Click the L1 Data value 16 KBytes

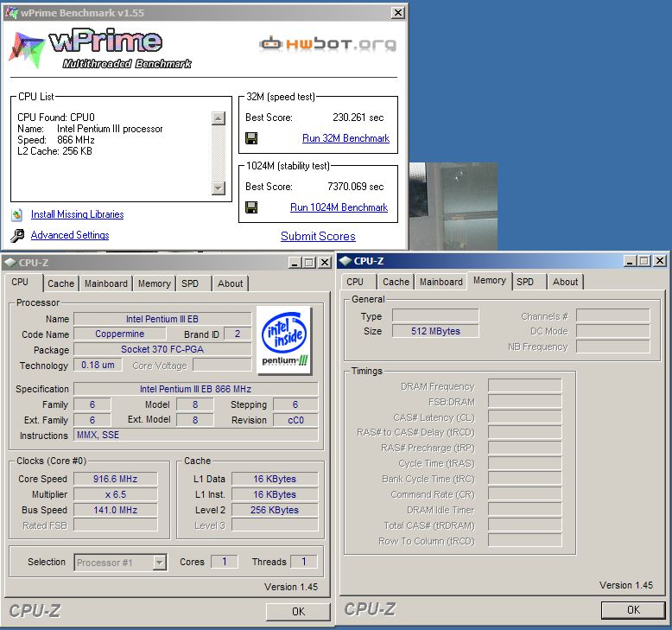coord(275,479)
